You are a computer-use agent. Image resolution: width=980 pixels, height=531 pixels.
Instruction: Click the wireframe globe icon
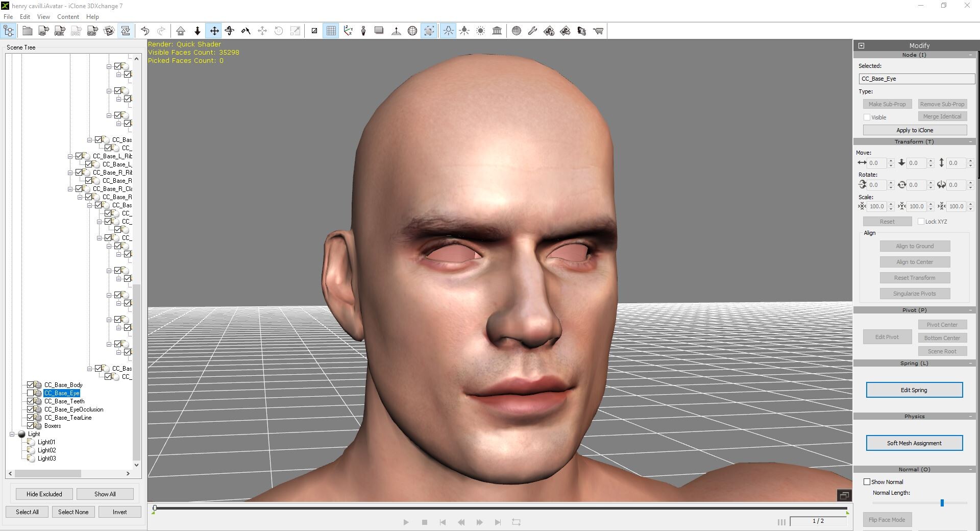pos(412,31)
